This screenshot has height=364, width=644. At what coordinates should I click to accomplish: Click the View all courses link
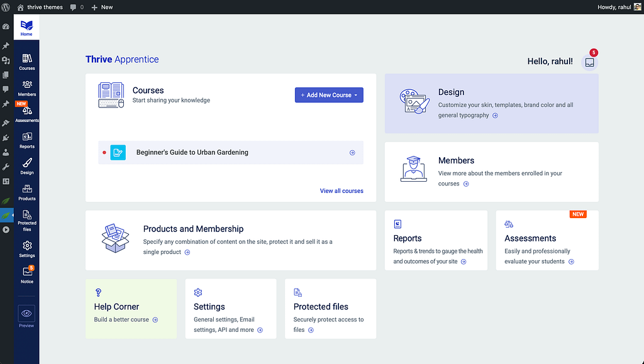(x=341, y=190)
